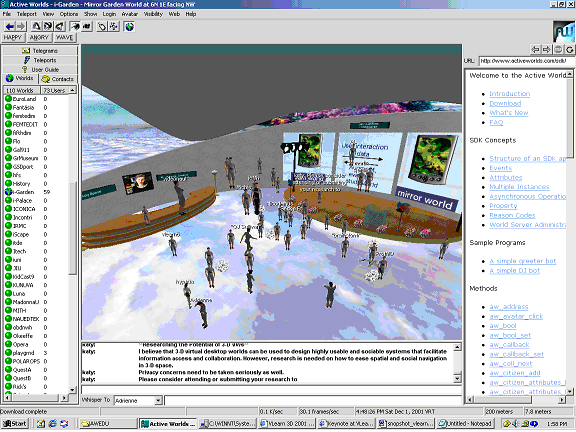Viewport: 576px width, 432px height.
Task: Click the web panel back arrow icon
Action: [536, 49]
